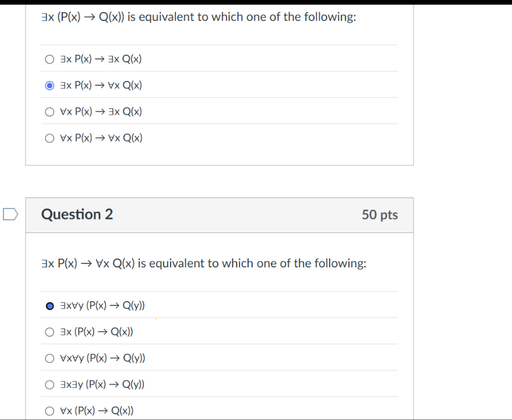Pick "∀x P(x) → ∀x Q(x)" as the answer
The height and width of the screenshot is (420, 512).
(50, 137)
